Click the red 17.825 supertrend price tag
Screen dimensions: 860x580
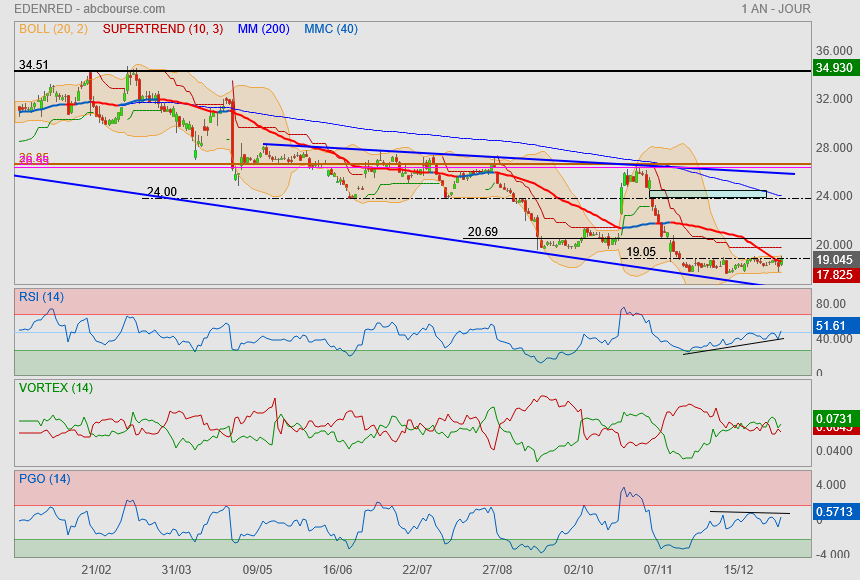pos(833,274)
